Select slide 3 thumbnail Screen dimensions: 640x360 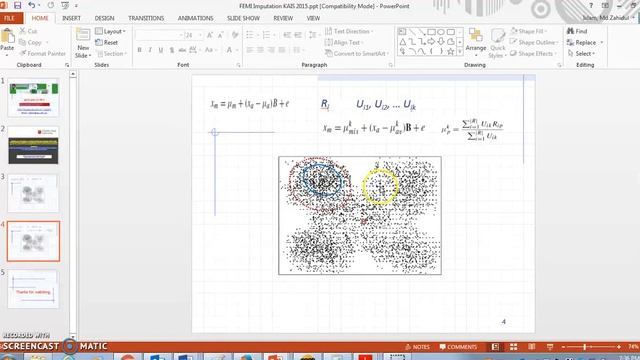[x=33, y=193]
